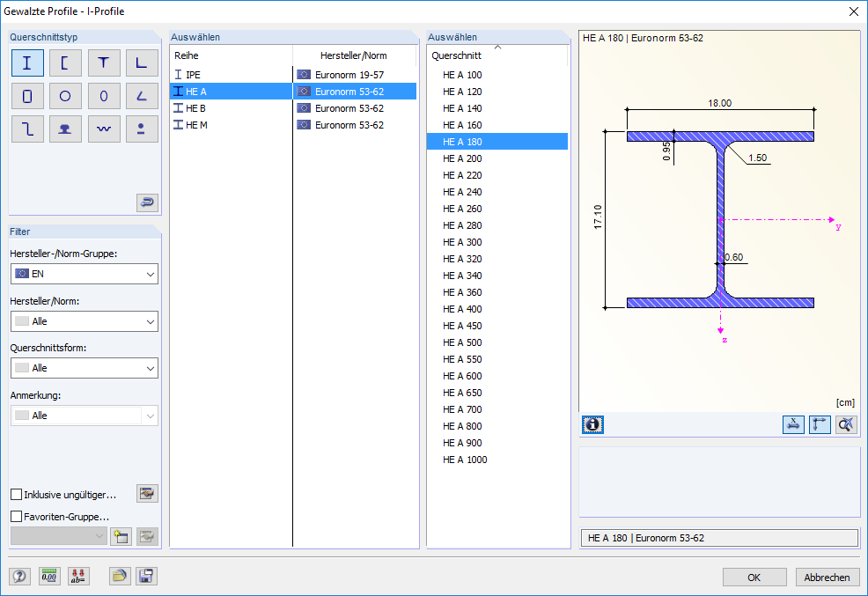
Task: Open cross-section info details
Action: [x=592, y=424]
